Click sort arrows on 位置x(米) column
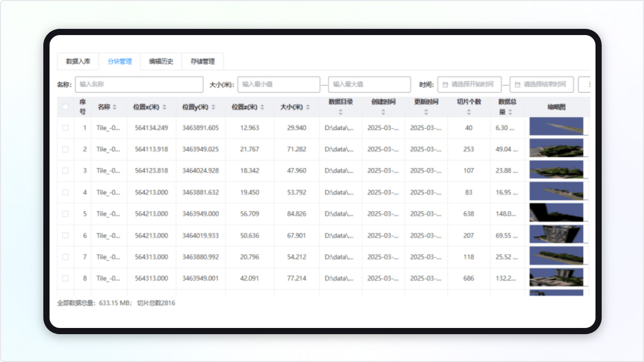Image resolution: width=644 pixels, height=362 pixels. point(165,107)
